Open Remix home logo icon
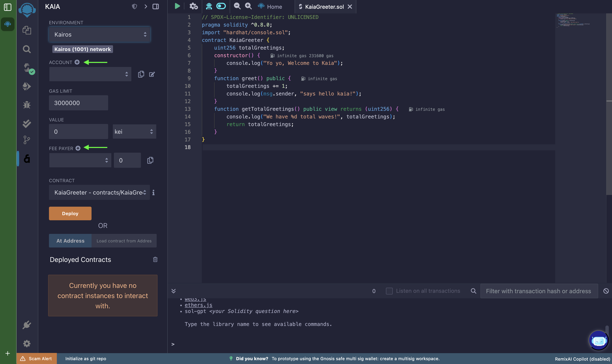Image resolution: width=612 pixels, height=364 pixels. pos(27,10)
